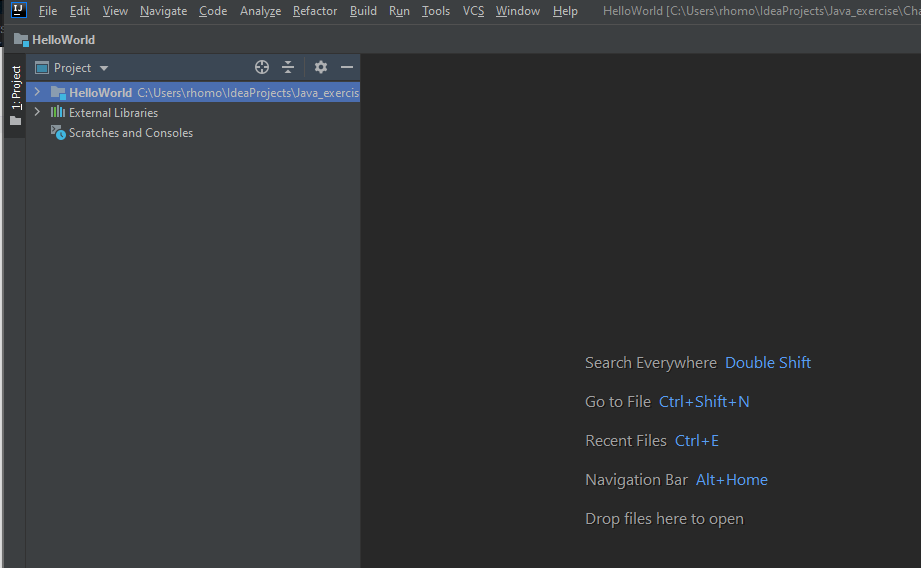Open the Analyze menu
This screenshot has width=921, height=568.
(260, 11)
